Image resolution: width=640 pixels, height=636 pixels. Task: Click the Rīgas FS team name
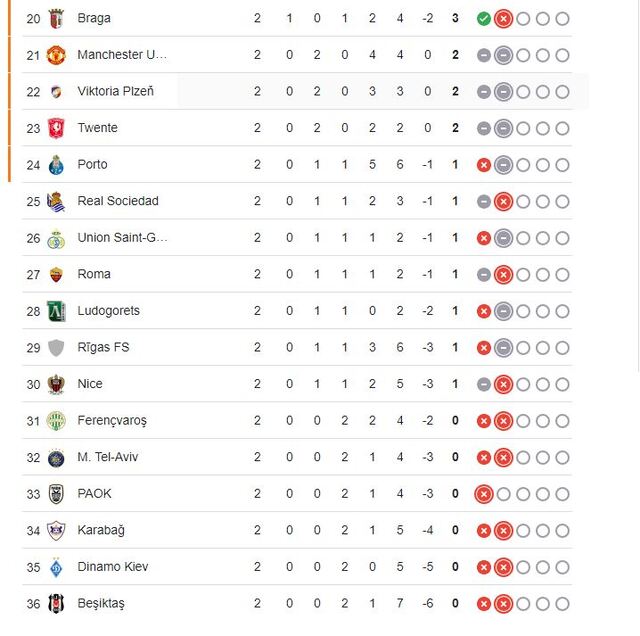click(x=103, y=347)
